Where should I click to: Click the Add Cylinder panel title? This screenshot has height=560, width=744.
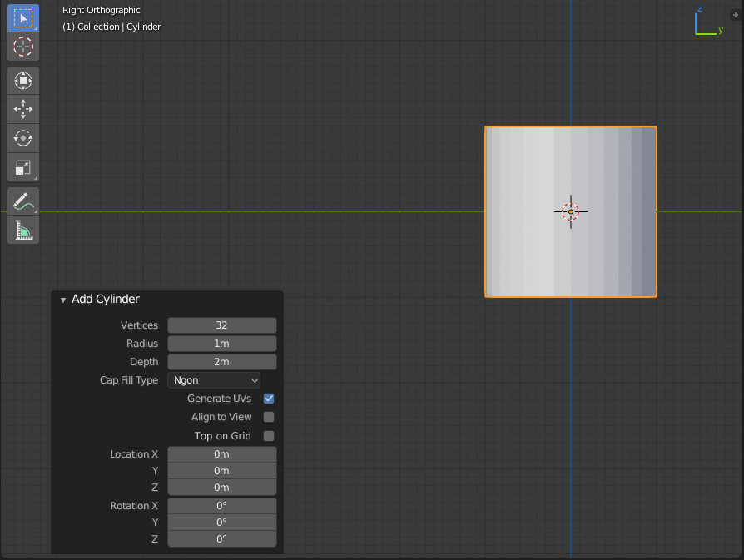106,299
